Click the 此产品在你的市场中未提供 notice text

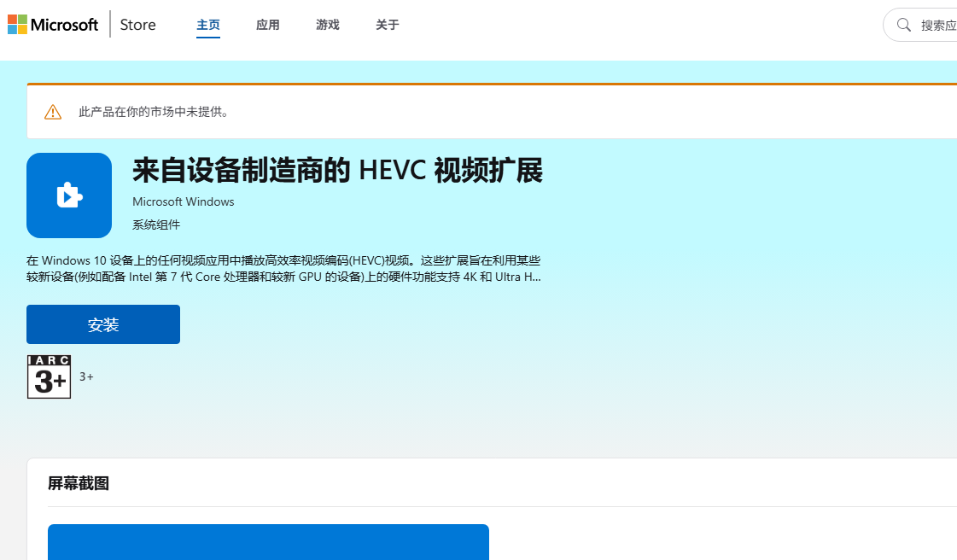154,112
